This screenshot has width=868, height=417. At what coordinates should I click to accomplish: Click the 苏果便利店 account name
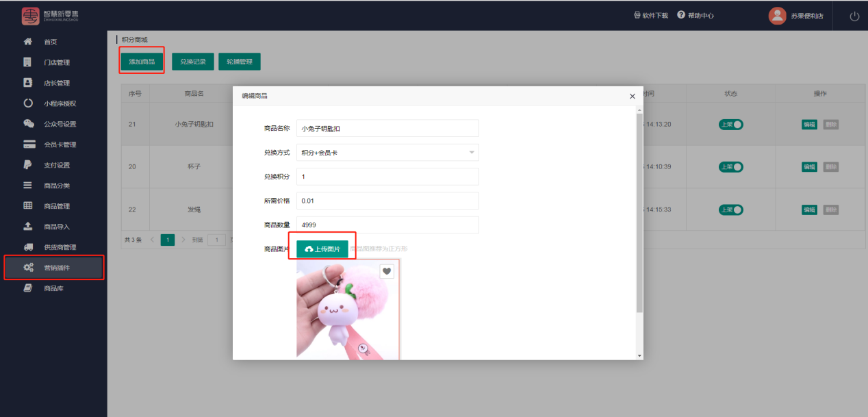(x=806, y=16)
